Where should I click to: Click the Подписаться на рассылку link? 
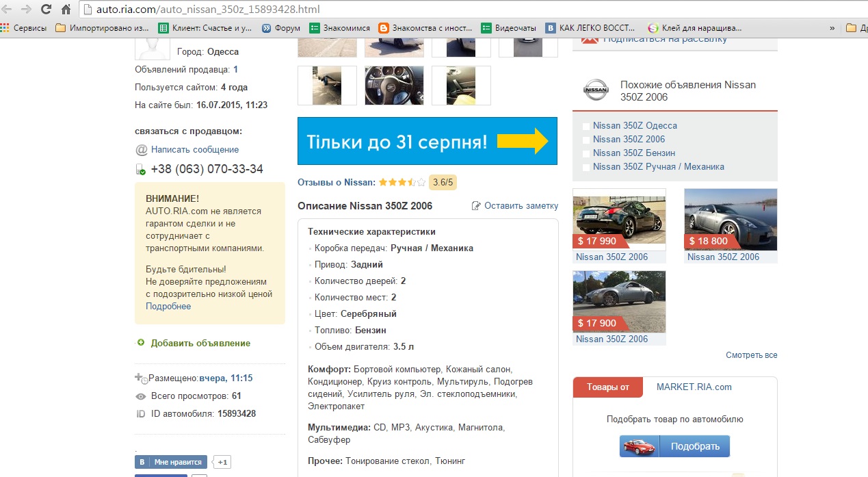pos(665,38)
